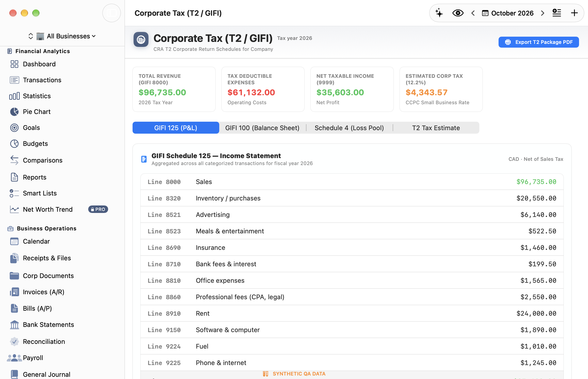Select Line 8523 Meals & entertainment row
Screen dimensions: 588x379
352,231
